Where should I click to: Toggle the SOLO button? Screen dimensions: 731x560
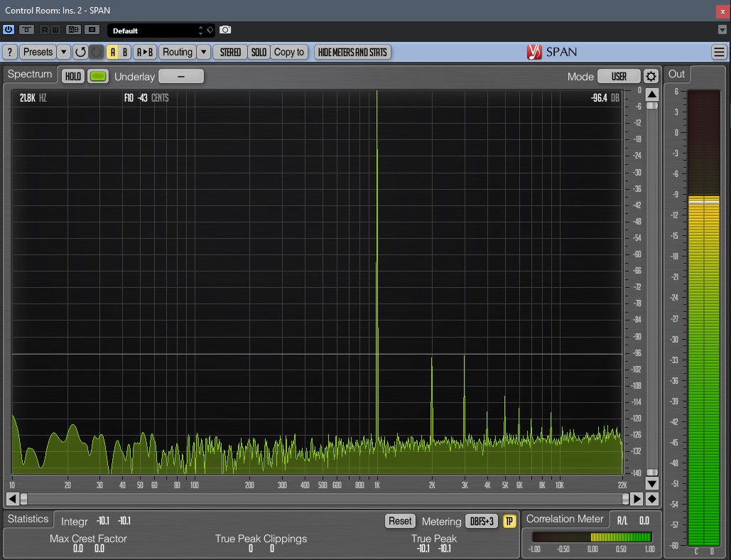click(259, 52)
